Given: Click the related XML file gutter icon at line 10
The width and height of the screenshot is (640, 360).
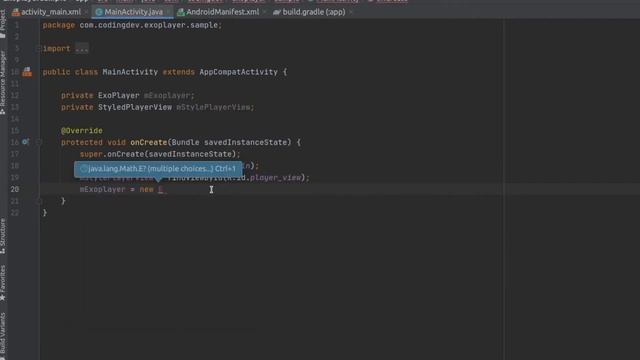Looking at the screenshot, I should pos(27,72).
